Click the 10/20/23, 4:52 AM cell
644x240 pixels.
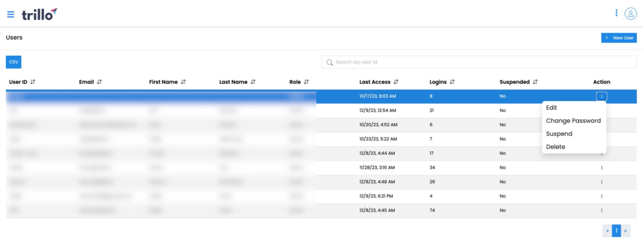pyautogui.click(x=378, y=125)
